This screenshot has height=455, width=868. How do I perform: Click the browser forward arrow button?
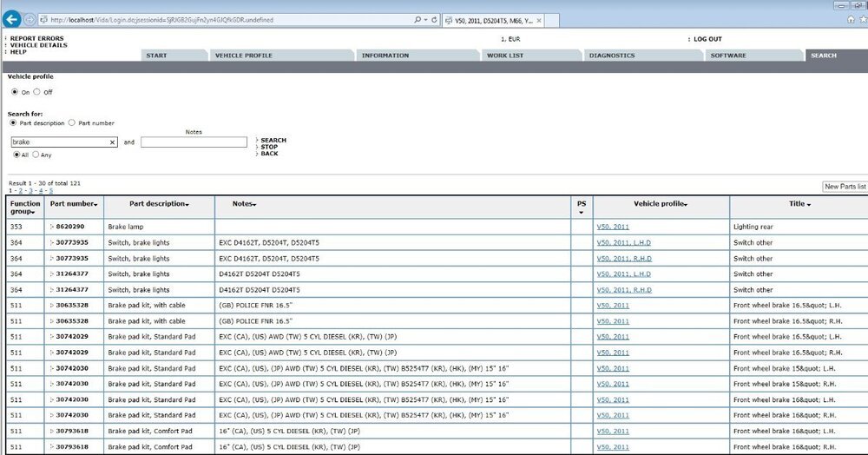pyautogui.click(x=31, y=19)
